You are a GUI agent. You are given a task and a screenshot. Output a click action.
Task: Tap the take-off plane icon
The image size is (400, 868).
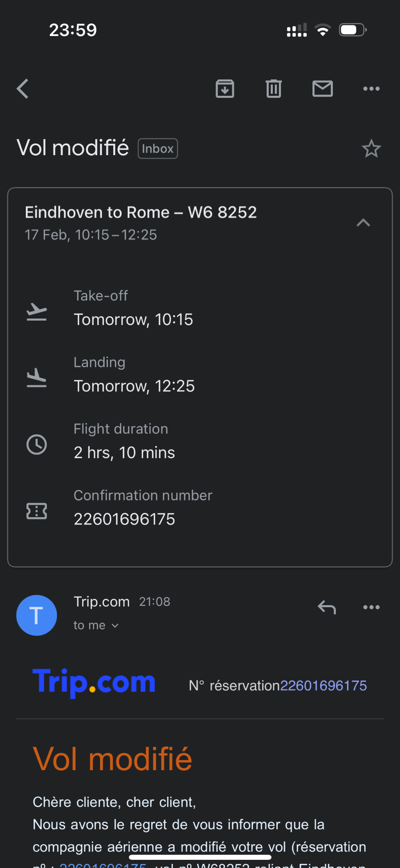[x=37, y=312]
